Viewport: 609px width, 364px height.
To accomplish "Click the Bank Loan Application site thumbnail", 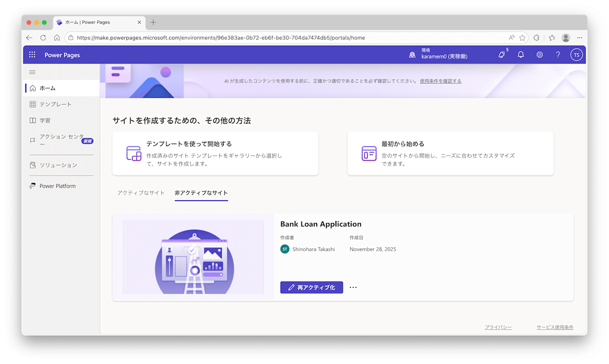I will 193,257.
